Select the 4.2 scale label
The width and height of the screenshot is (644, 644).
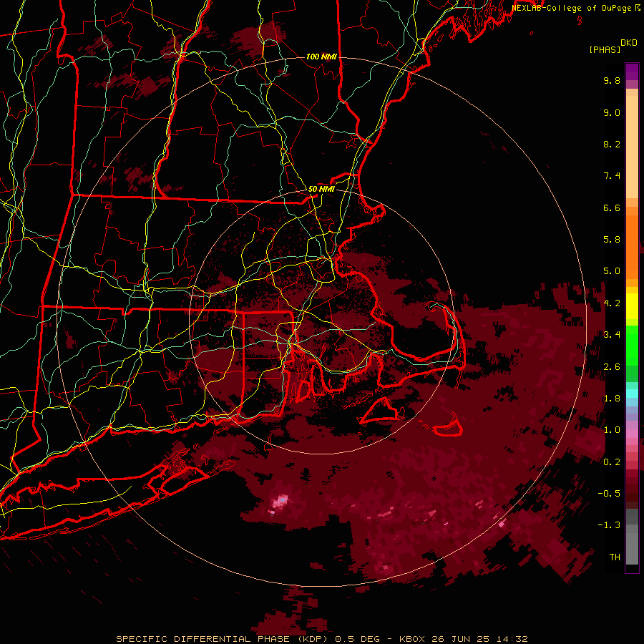(612, 303)
